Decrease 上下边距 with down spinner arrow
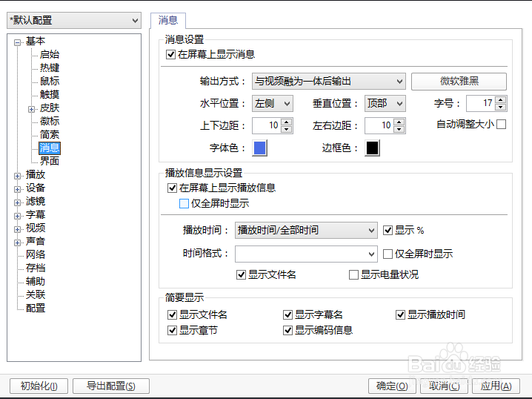The width and height of the screenshot is (532, 399). (287, 129)
